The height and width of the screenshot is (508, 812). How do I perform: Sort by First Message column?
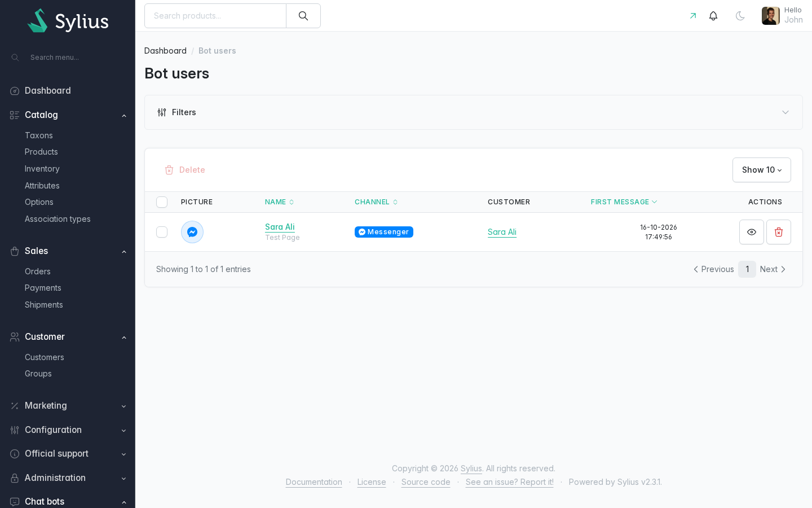pyautogui.click(x=624, y=202)
